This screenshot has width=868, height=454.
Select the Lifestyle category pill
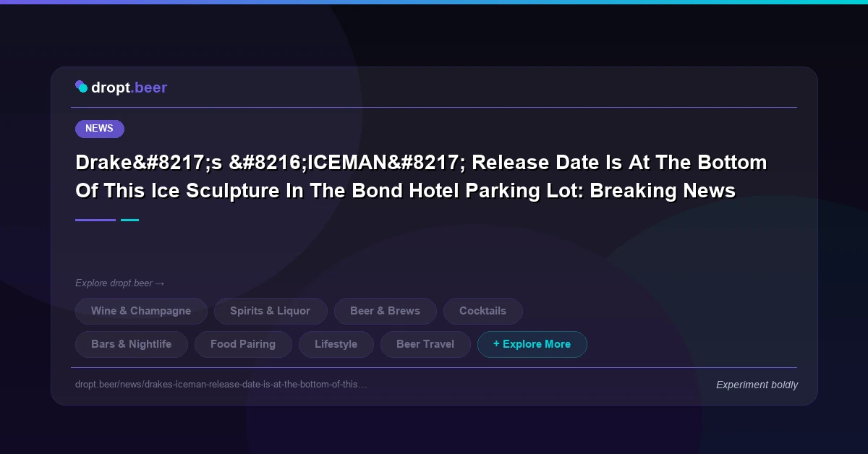click(x=336, y=344)
